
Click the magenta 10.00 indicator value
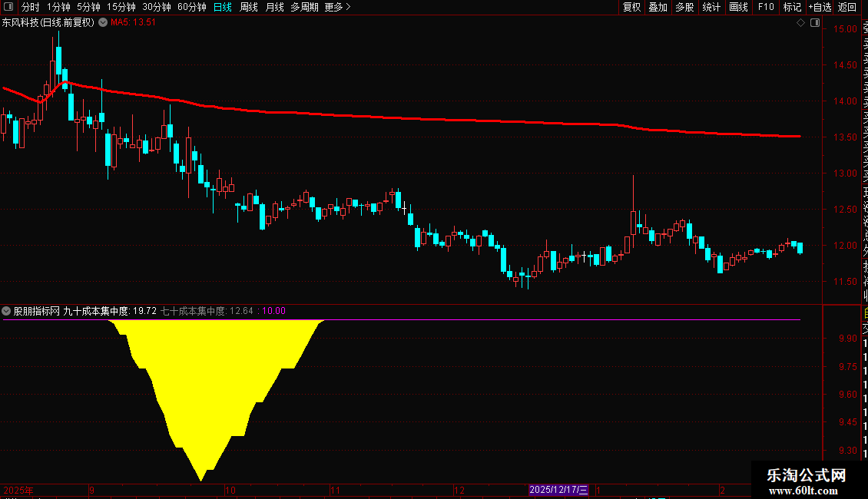274,311
